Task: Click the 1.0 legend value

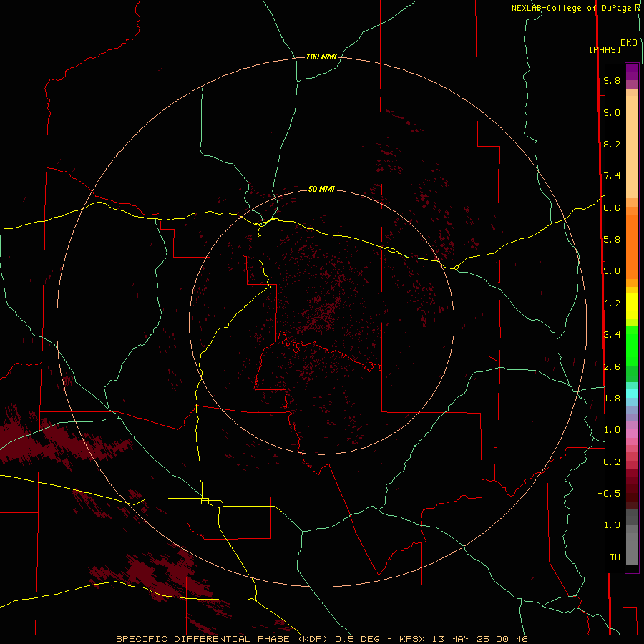Action: click(x=612, y=430)
